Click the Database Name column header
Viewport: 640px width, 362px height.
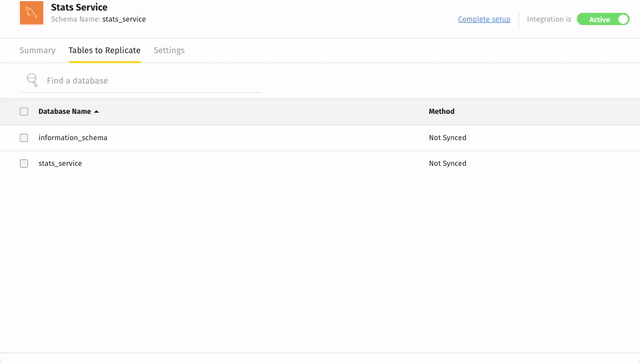point(64,111)
